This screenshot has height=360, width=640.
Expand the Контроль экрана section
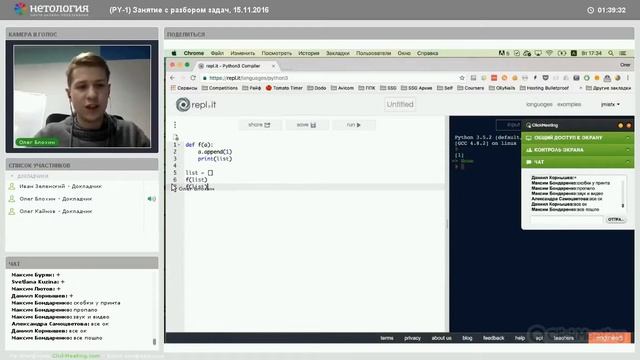(x=628, y=150)
